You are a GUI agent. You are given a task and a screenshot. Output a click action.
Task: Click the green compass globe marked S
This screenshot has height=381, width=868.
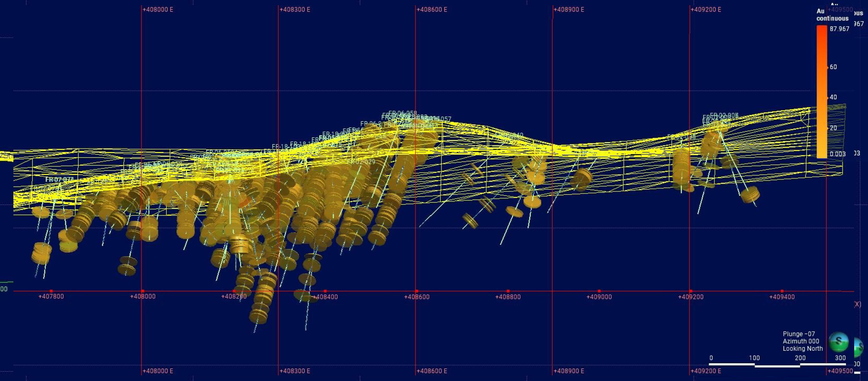[838, 342]
